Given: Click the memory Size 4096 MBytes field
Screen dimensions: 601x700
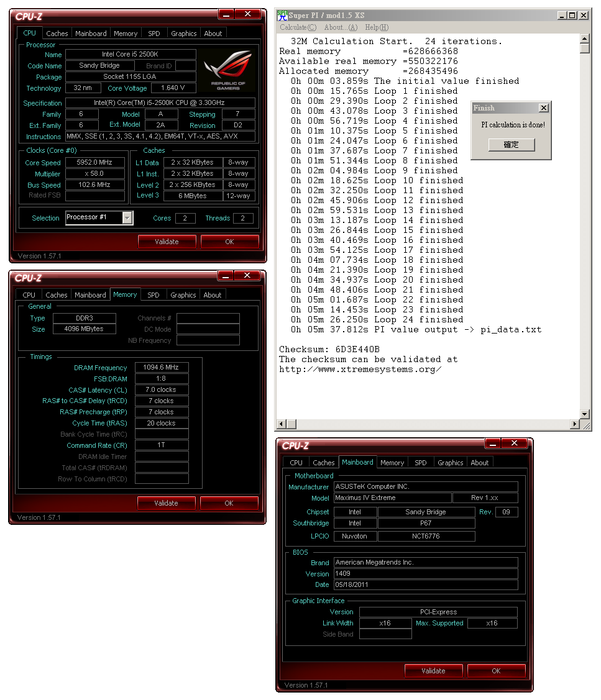Looking at the screenshot, I should pyautogui.click(x=84, y=329).
